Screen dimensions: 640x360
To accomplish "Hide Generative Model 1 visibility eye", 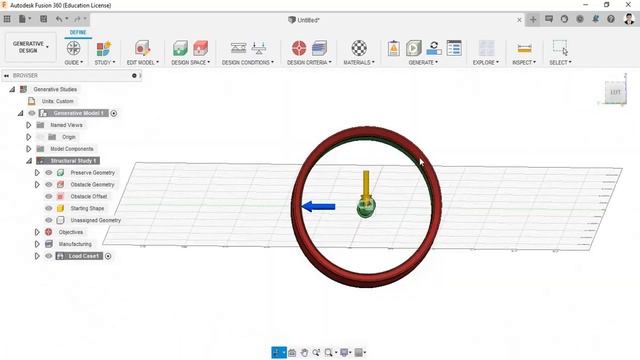I will click(x=32, y=113).
